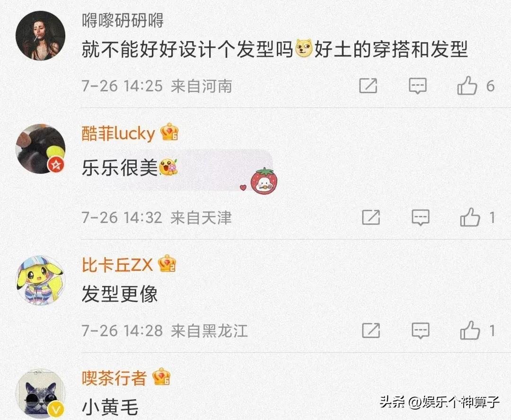Share the 发型更像 comment
Screen dimensions: 511x420
371,331
